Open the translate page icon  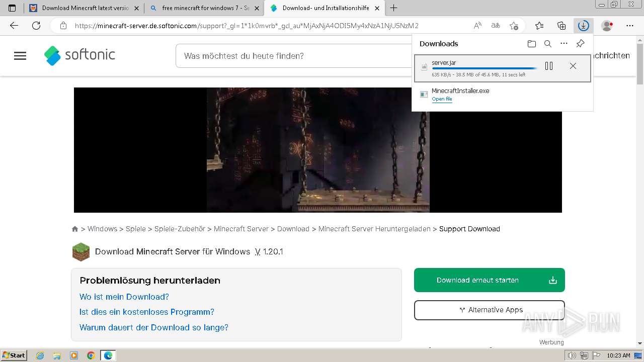(496, 26)
